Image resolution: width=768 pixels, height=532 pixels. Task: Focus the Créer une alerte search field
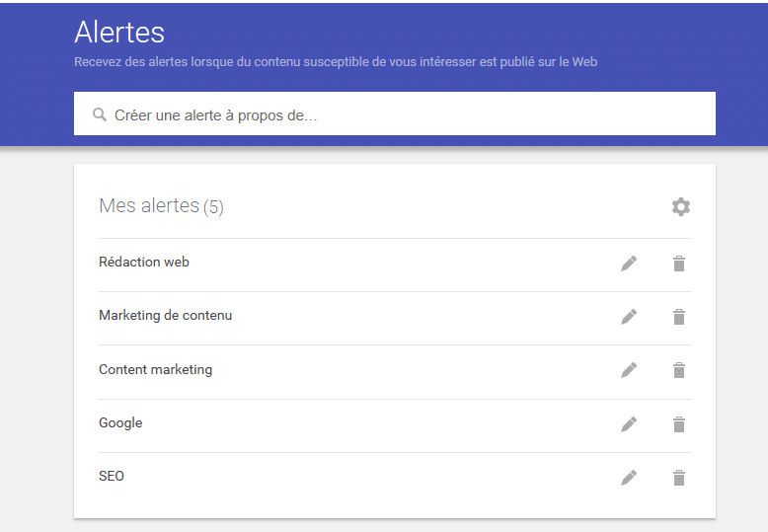[x=395, y=114]
